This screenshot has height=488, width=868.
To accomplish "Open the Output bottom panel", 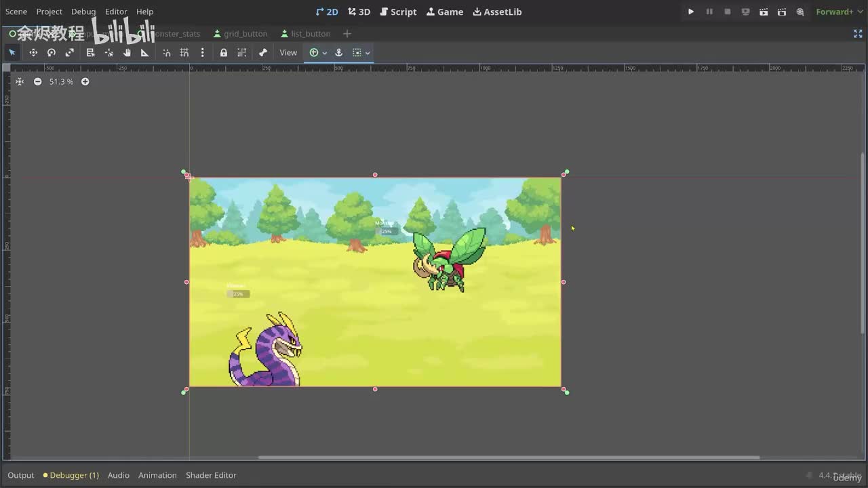I will pyautogui.click(x=21, y=475).
